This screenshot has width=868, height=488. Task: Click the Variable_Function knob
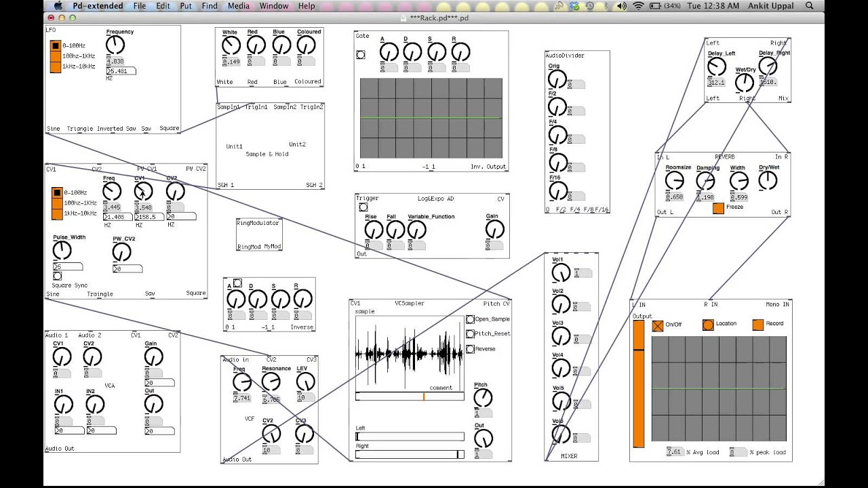pyautogui.click(x=416, y=230)
